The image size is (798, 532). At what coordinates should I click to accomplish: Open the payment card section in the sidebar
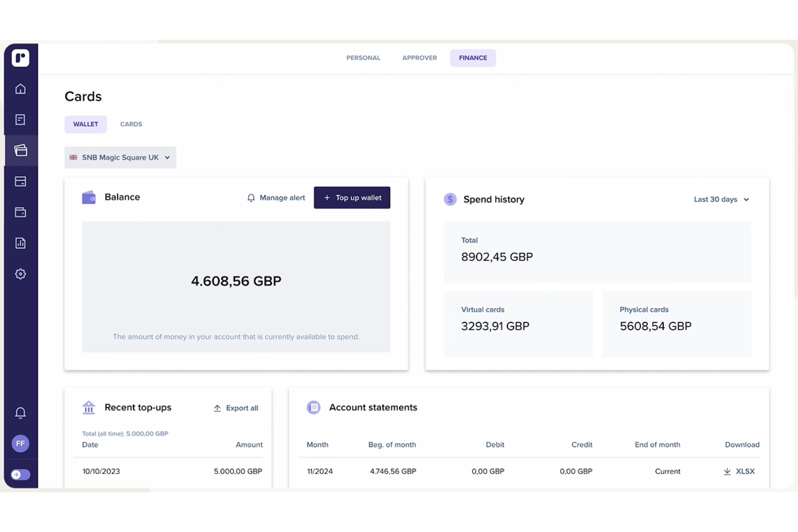coord(20,181)
